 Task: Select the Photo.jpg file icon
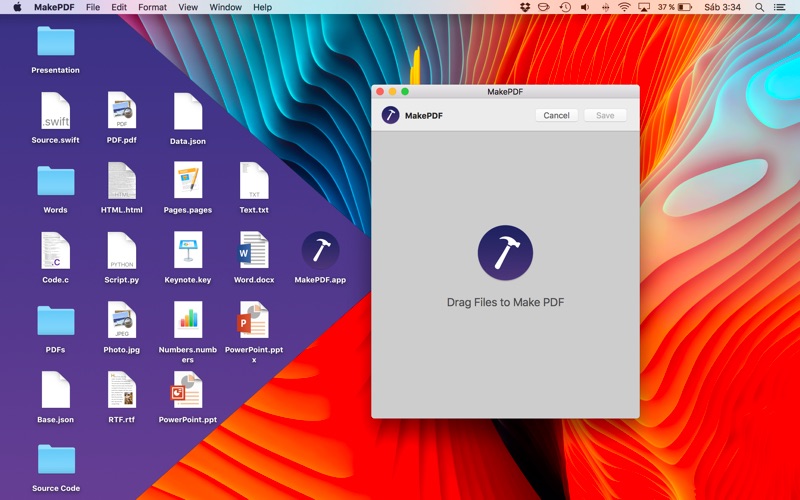click(x=122, y=320)
